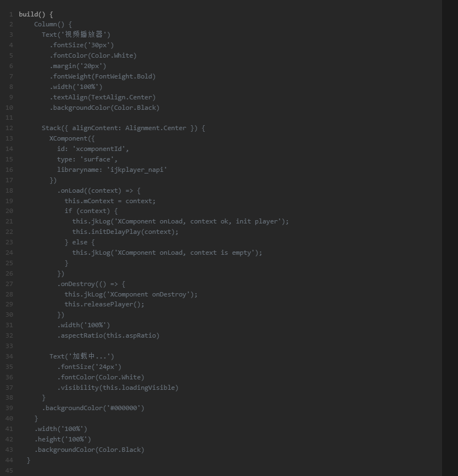Click the Chinese video player Text string
Viewport: 458px width, 476px height.
click(x=84, y=35)
